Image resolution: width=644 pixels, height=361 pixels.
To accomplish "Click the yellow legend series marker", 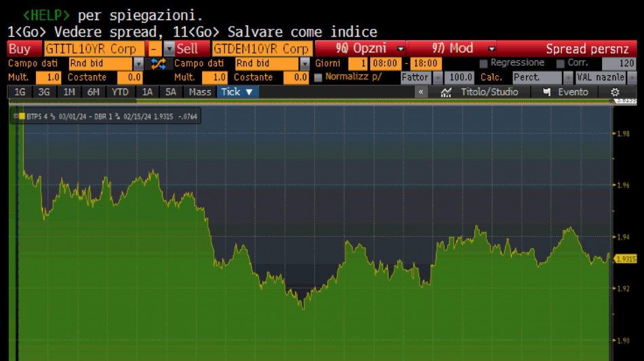I will tap(22, 116).
